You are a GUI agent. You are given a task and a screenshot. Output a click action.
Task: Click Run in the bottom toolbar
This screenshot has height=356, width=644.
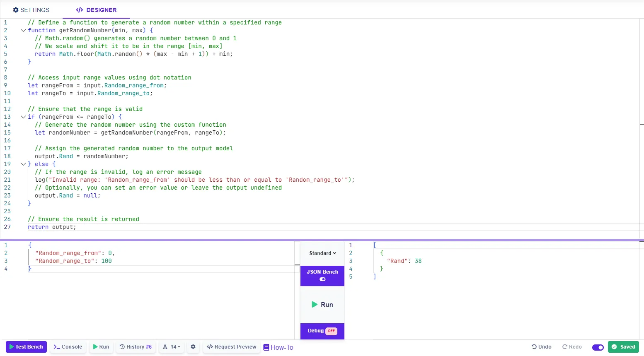[101, 347]
